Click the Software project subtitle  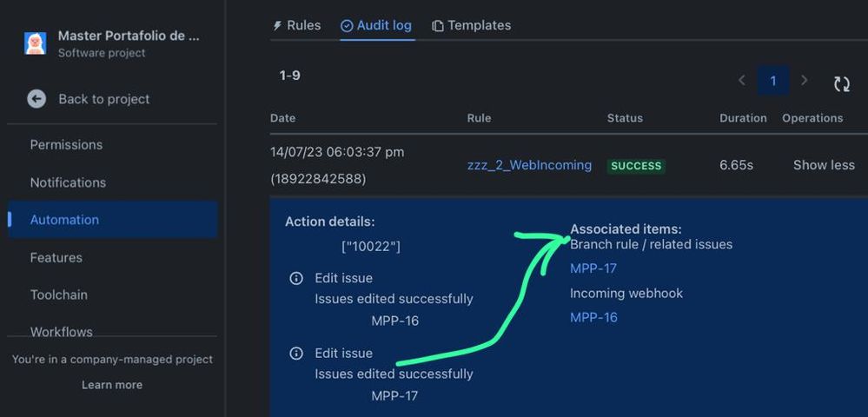[102, 53]
